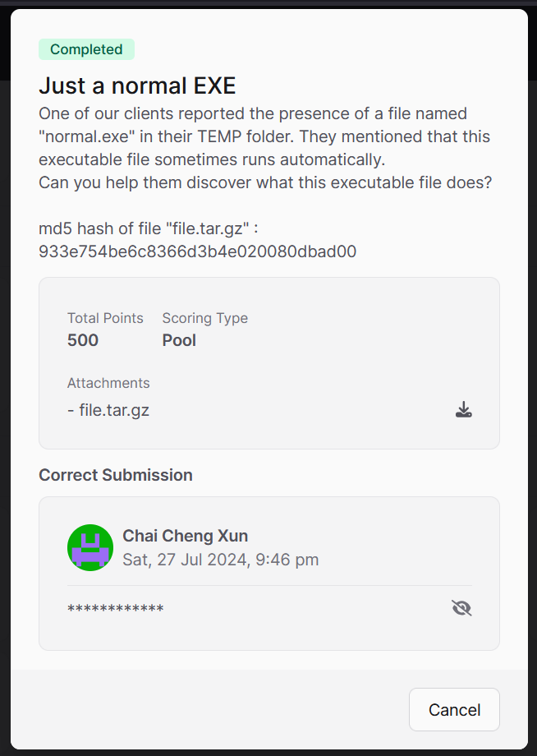The height and width of the screenshot is (756, 537).
Task: Click the Scoring Type label
Action: (x=205, y=318)
